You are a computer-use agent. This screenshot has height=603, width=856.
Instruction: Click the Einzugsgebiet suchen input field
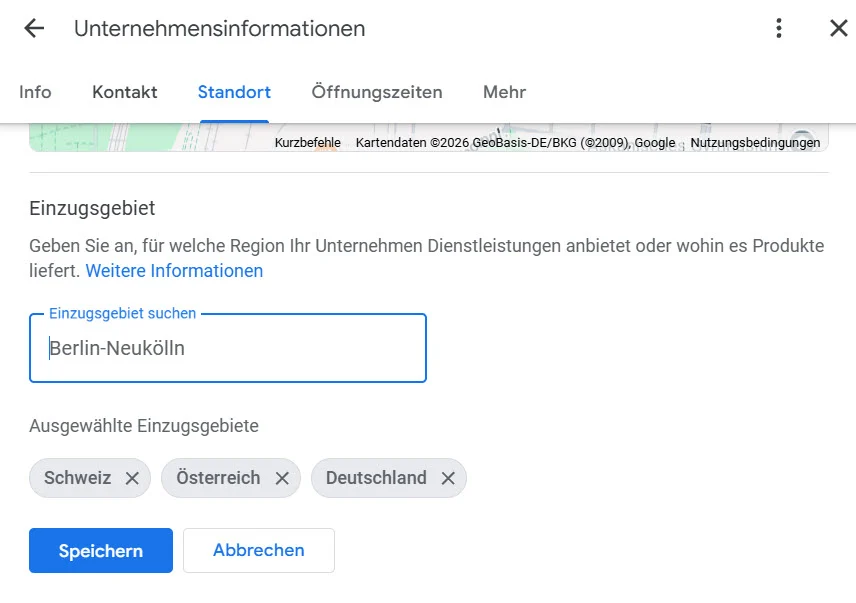click(228, 348)
